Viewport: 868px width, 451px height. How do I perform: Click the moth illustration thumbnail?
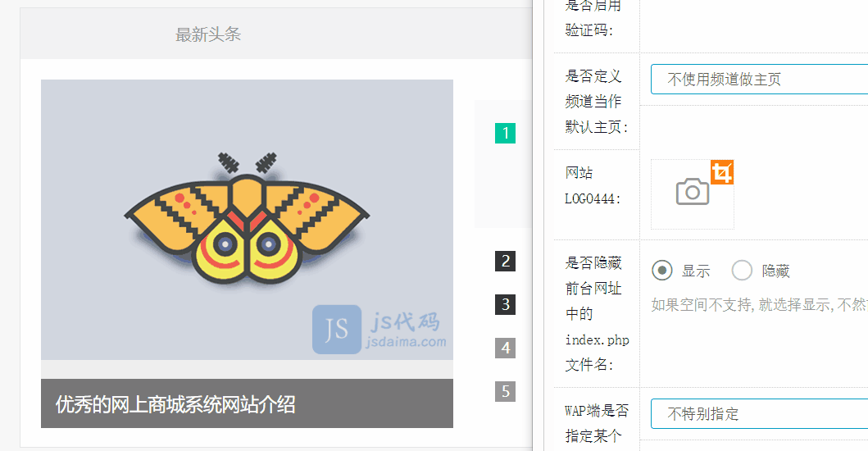246,219
